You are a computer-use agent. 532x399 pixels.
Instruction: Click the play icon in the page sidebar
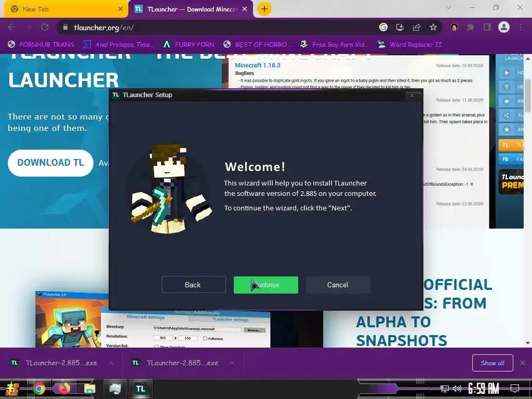point(507,73)
